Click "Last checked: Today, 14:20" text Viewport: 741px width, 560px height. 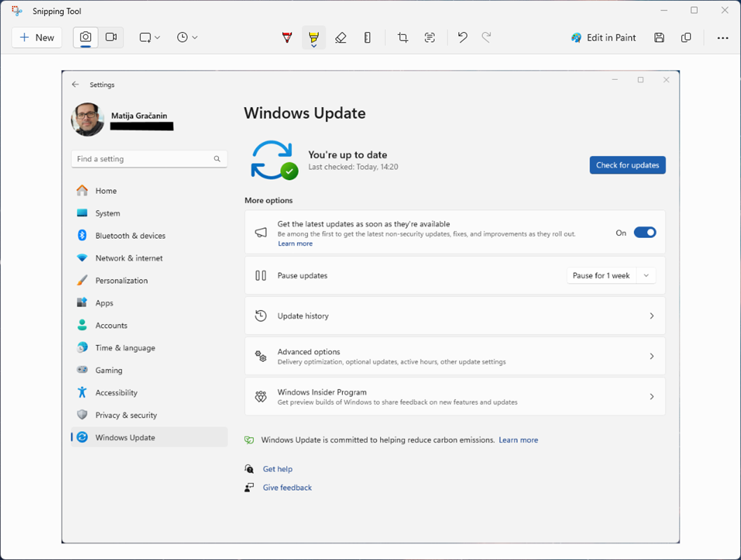[353, 167]
